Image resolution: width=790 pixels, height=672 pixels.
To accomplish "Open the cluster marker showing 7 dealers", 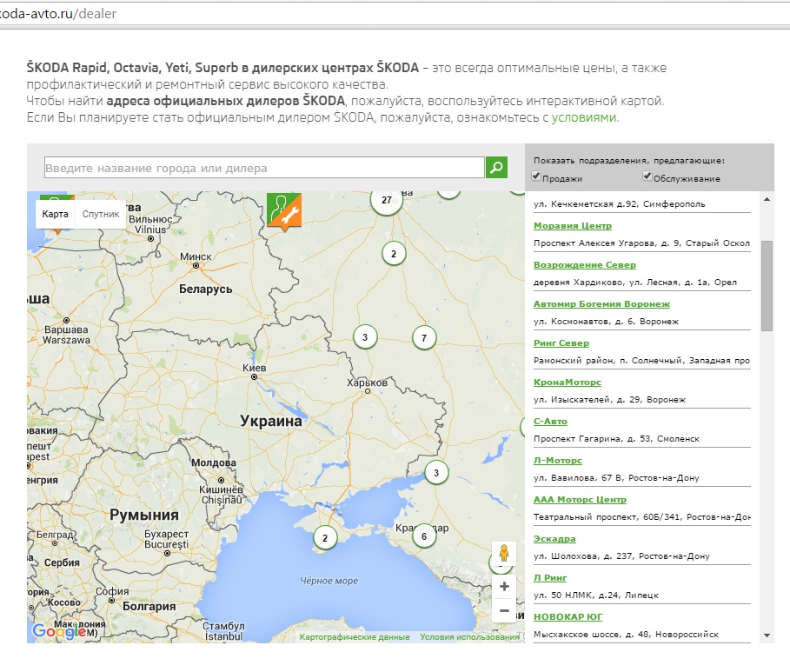I will point(424,337).
